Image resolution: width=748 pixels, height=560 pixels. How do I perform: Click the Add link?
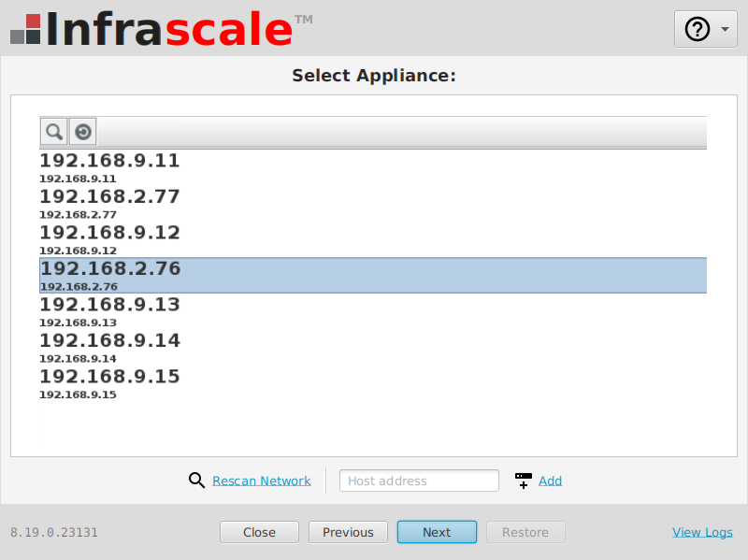pos(550,481)
